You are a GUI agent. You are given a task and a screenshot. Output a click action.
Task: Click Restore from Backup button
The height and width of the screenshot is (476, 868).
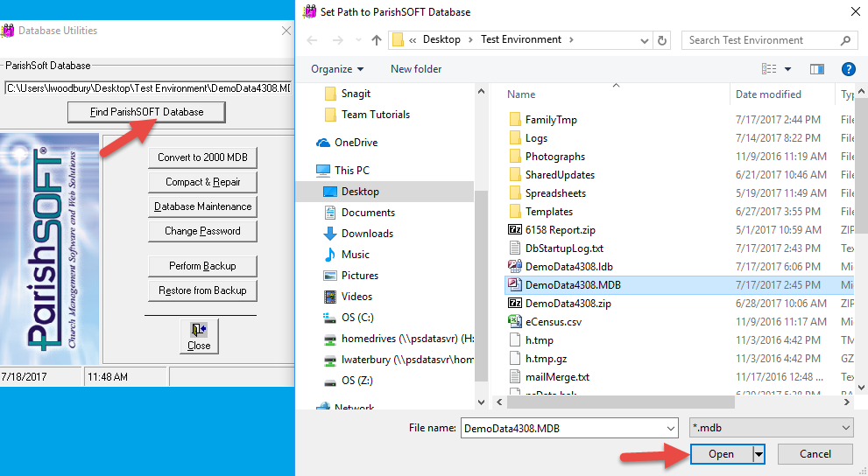(202, 290)
